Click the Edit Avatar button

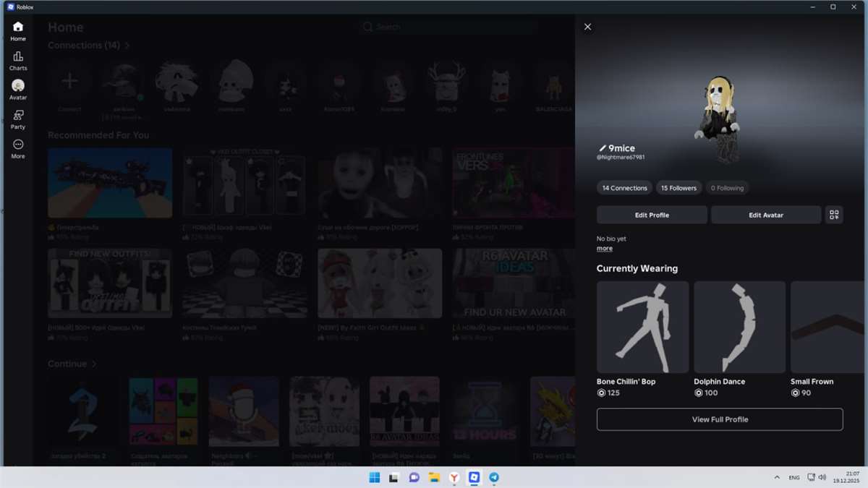click(x=765, y=215)
